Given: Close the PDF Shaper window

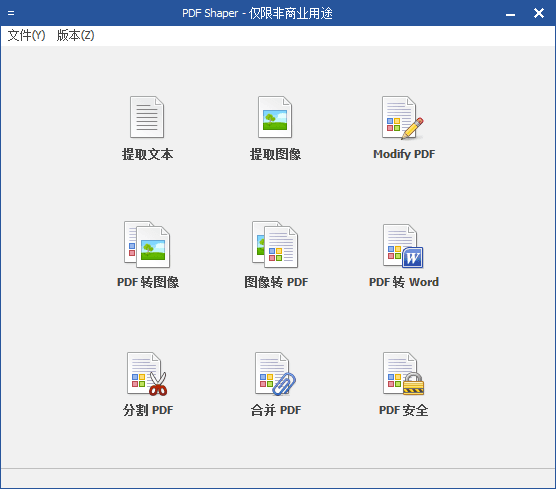Looking at the screenshot, I should coord(539,13).
